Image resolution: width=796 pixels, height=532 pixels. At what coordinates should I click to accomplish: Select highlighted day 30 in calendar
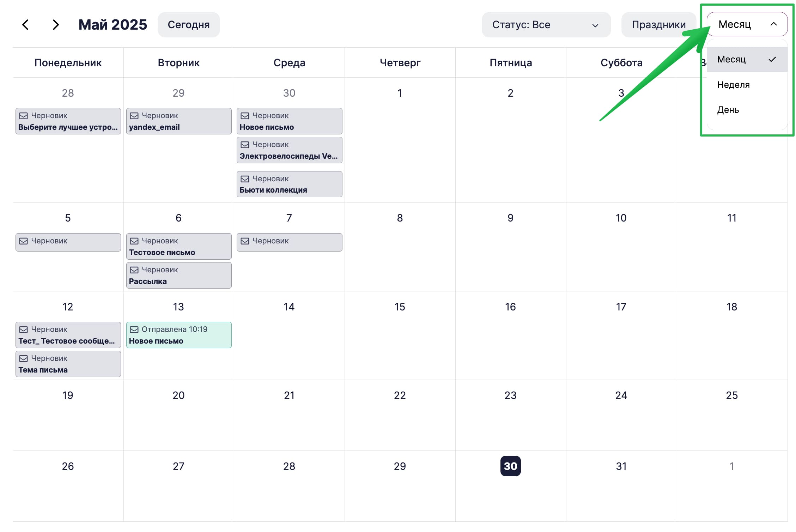[510, 466]
